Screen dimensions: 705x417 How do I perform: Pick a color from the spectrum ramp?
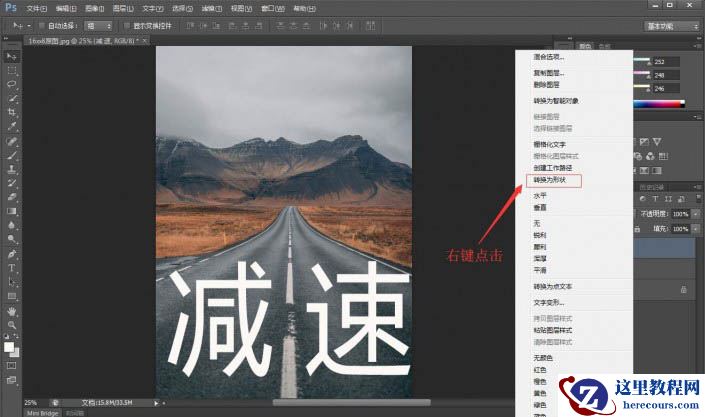(659, 104)
